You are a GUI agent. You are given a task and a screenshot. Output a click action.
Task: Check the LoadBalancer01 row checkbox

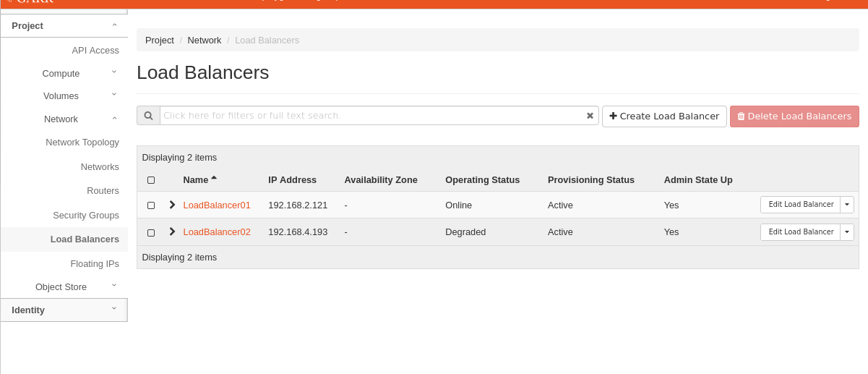coord(151,205)
